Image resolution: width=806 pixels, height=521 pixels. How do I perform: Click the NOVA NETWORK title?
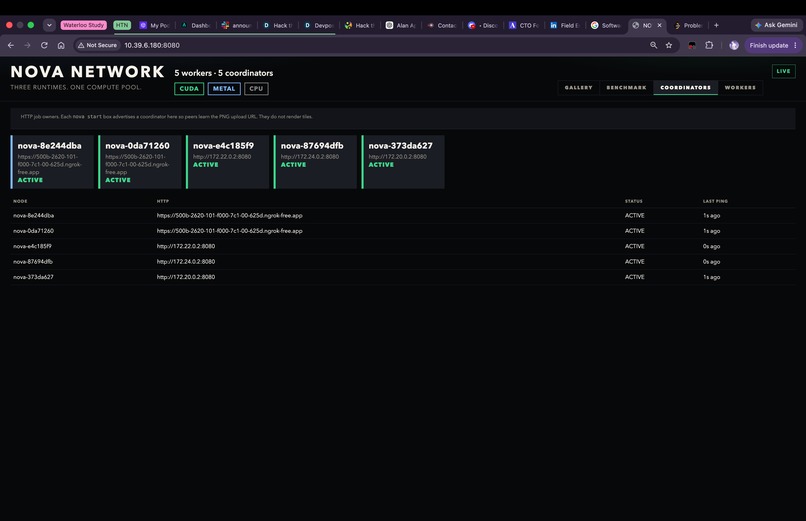(x=87, y=71)
